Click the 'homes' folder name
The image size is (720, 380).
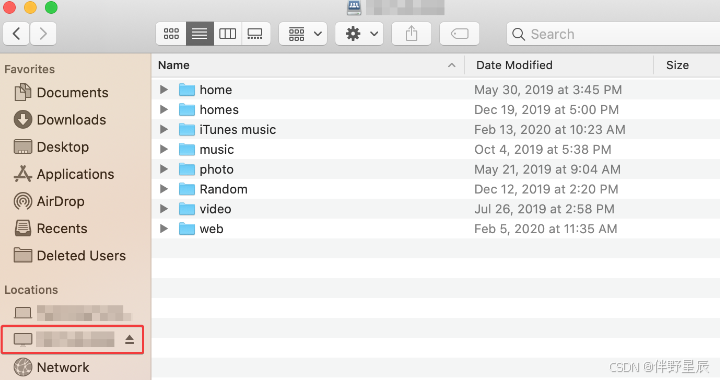[219, 109]
